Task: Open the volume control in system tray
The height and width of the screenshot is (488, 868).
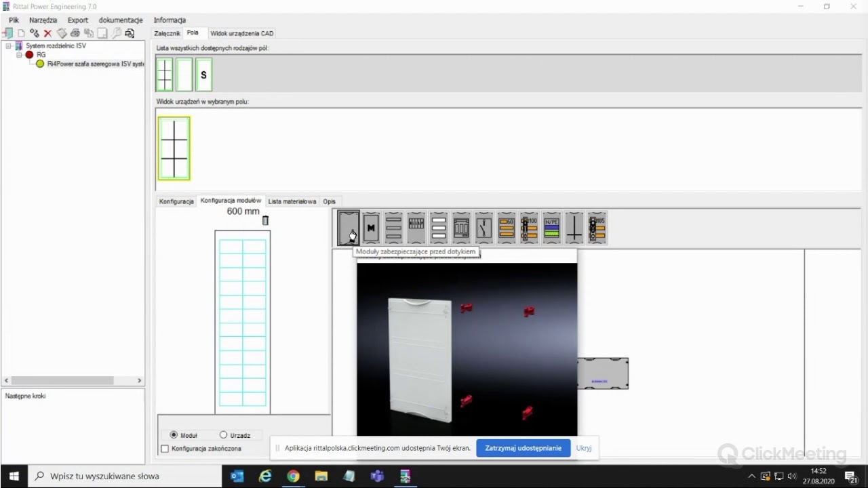Action: tap(792, 476)
